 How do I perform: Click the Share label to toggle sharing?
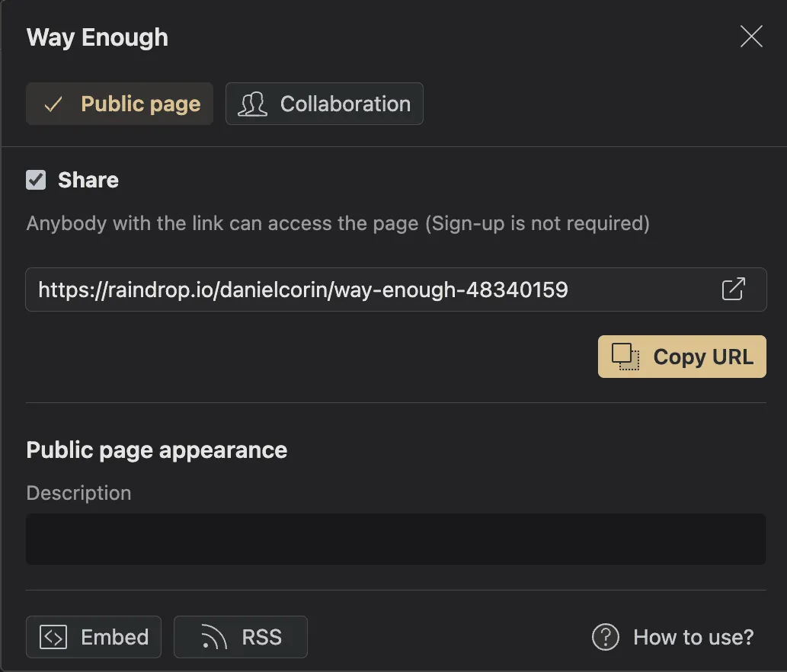pos(88,180)
